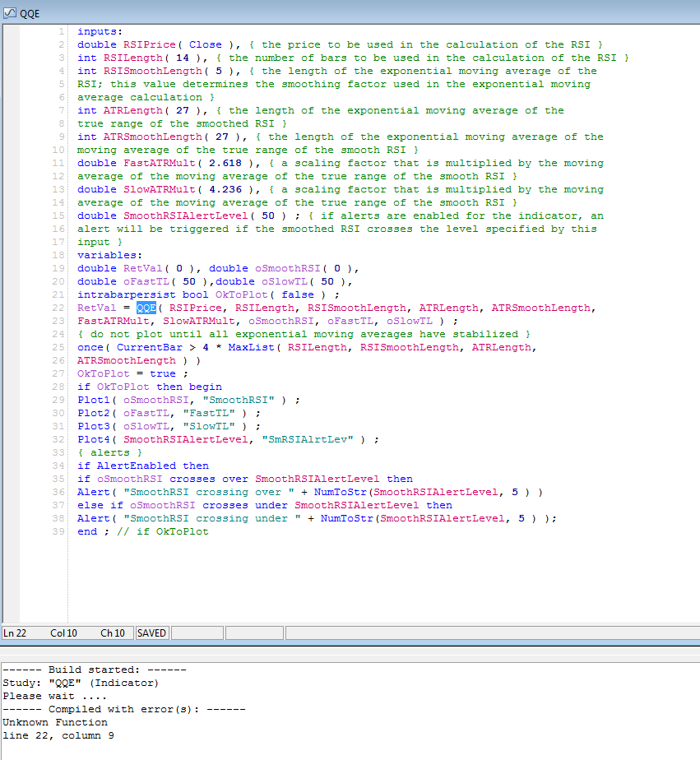Click 'CurrentBar' on line 25
The image size is (700, 760).
150,347
